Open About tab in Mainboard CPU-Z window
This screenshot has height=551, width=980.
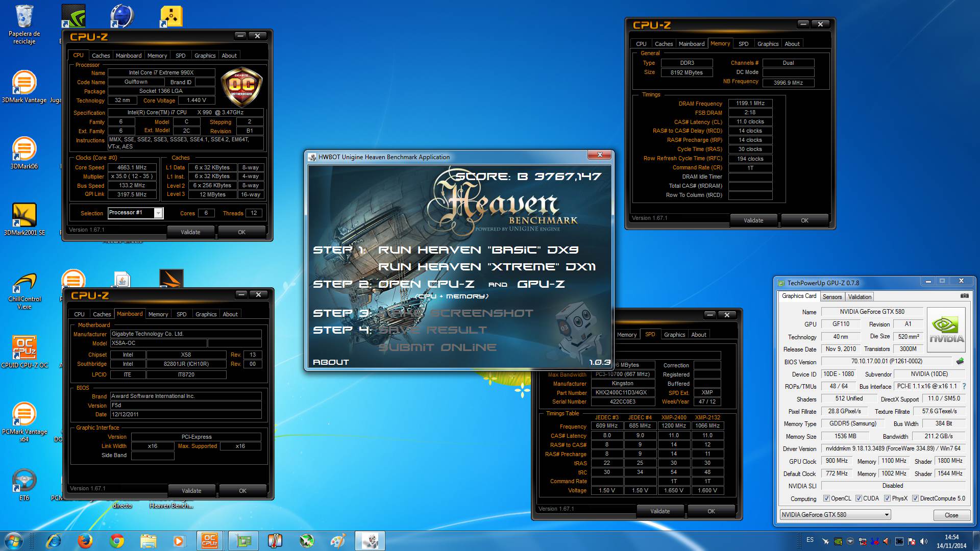point(230,314)
